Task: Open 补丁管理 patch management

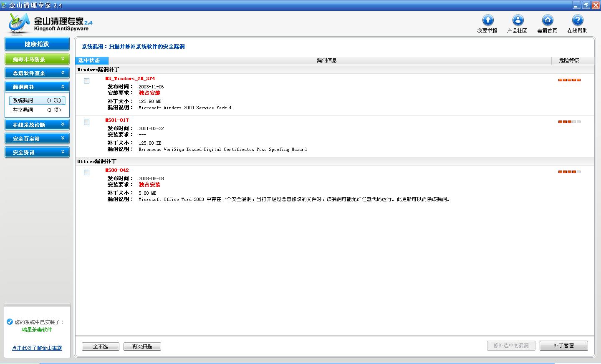Action: click(x=564, y=346)
